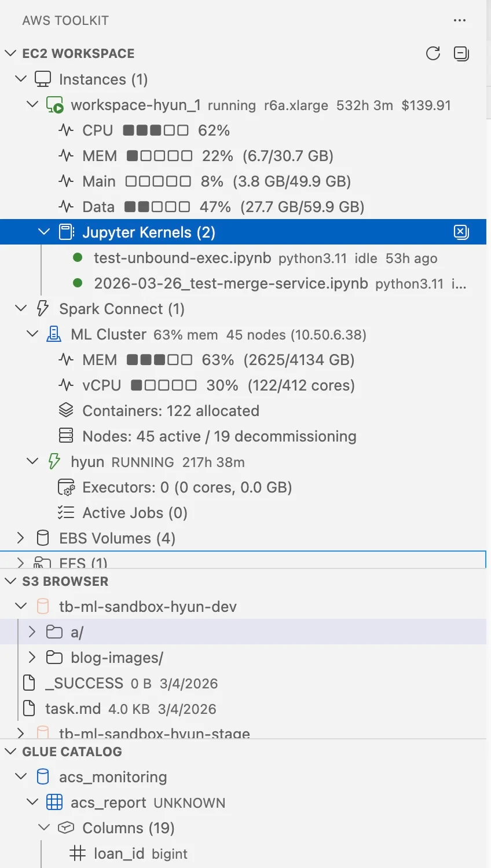Viewport: 491px width, 868px height.
Task: Collapse the EC2 Workspace section
Action: click(x=10, y=53)
